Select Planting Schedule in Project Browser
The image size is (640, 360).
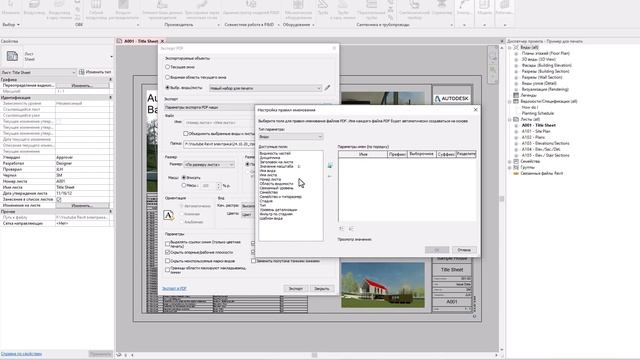click(x=538, y=113)
